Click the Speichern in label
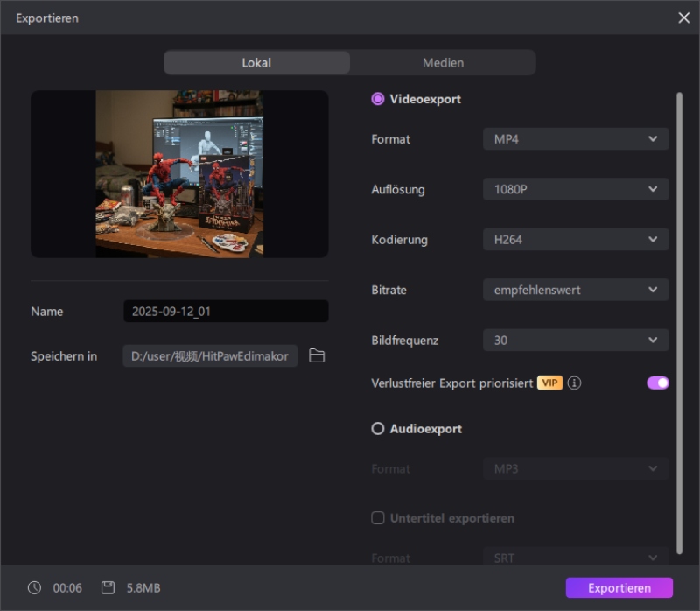 (64, 356)
